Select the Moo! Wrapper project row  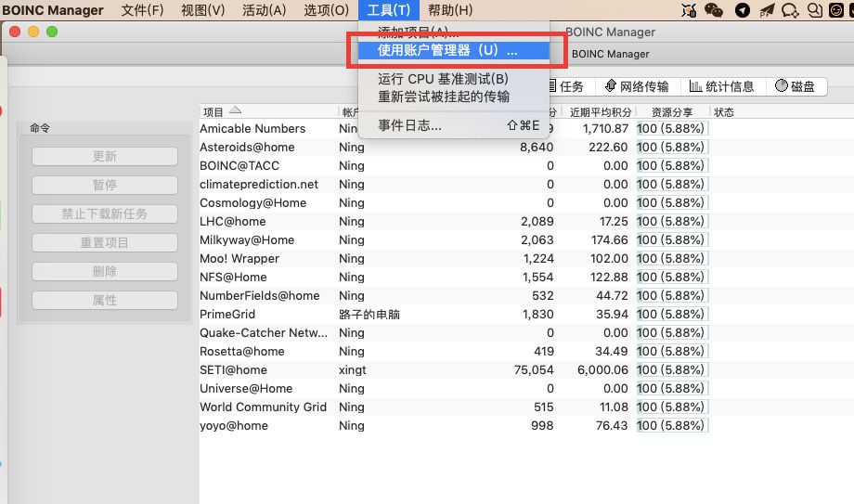tap(526, 258)
